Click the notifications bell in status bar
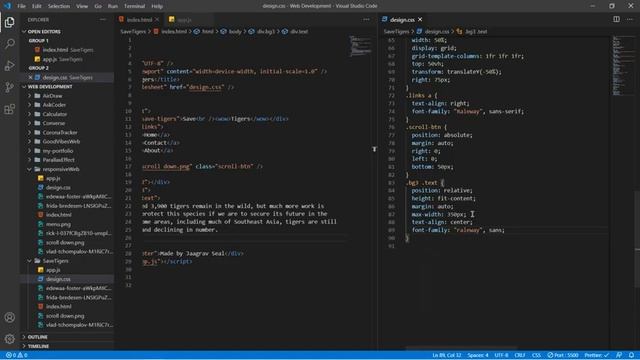Screen dimensions: 640x360 [x=631, y=355]
